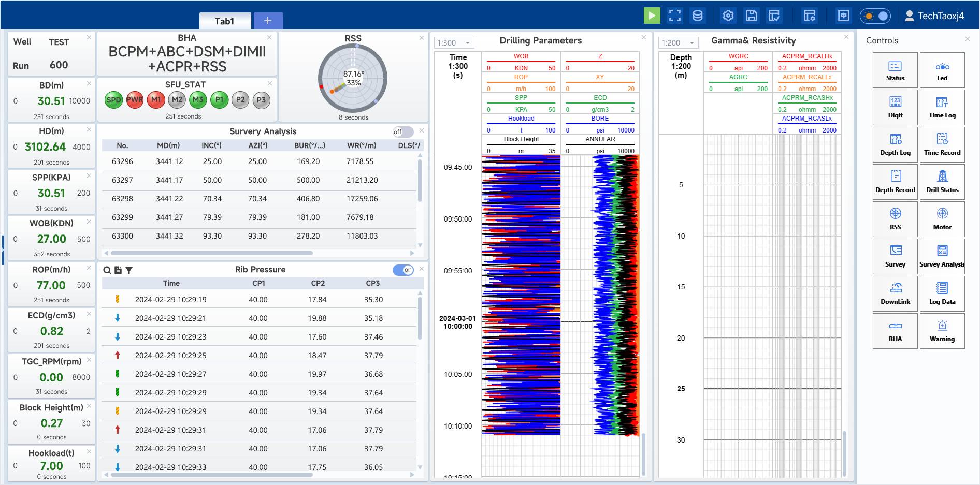Add a new tab with plus button
This screenshot has height=485, width=980.
coord(268,21)
